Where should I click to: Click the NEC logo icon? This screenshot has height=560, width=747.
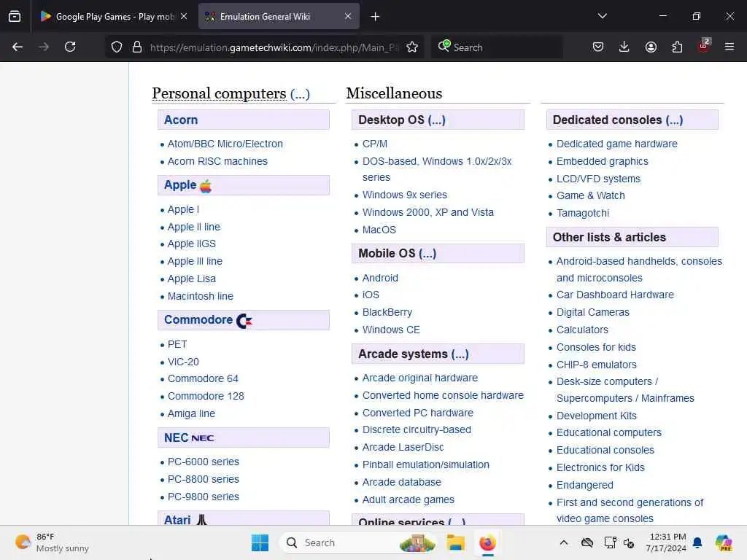203,437
